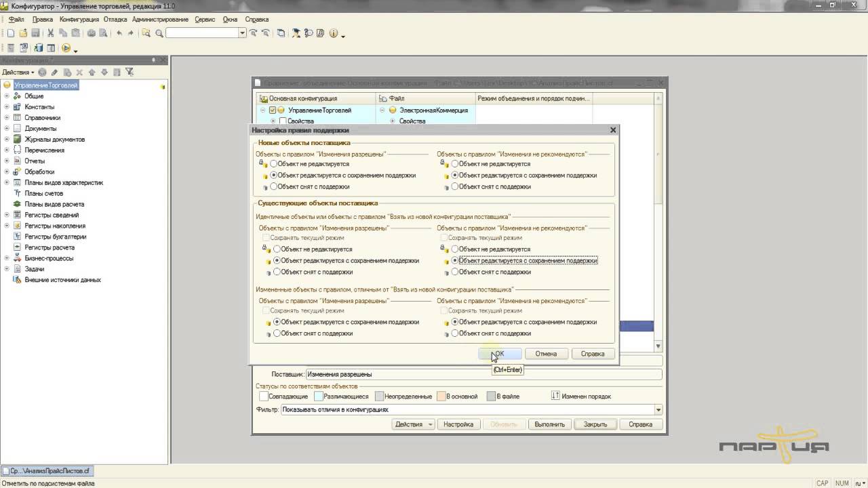Select 'Объект не редактируется' for new objects, 'Изменения не рекомендуются'
Screen dimensions: 868x488
456,164
